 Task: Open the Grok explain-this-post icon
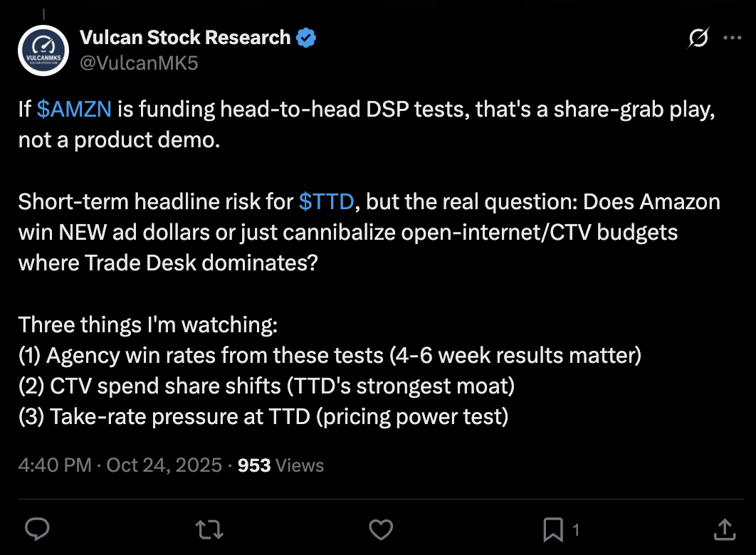coord(698,38)
